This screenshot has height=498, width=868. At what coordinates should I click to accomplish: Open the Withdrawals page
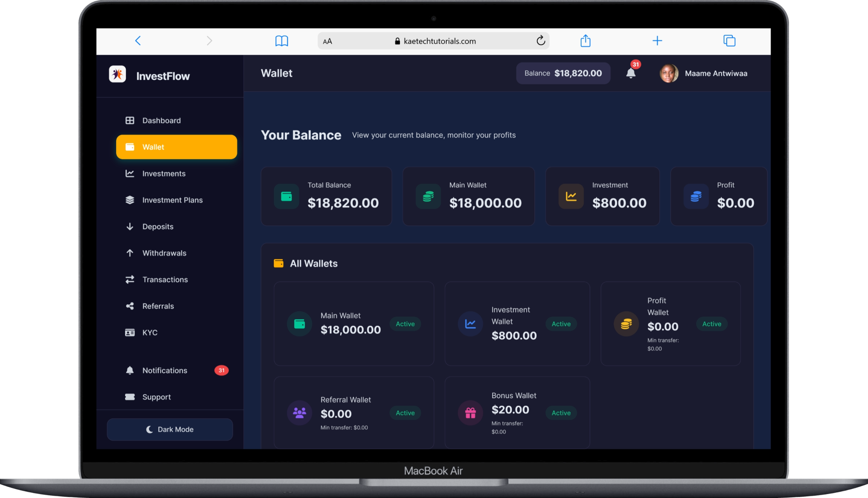point(177,253)
